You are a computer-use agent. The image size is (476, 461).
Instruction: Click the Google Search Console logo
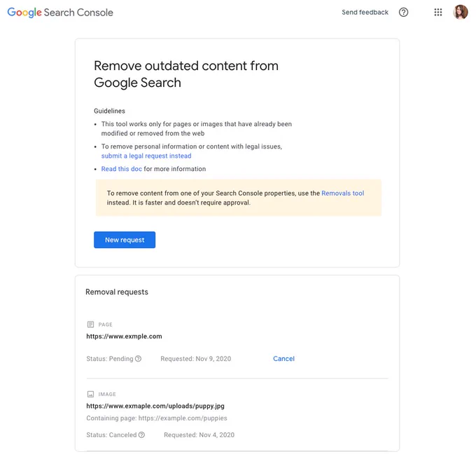60,13
